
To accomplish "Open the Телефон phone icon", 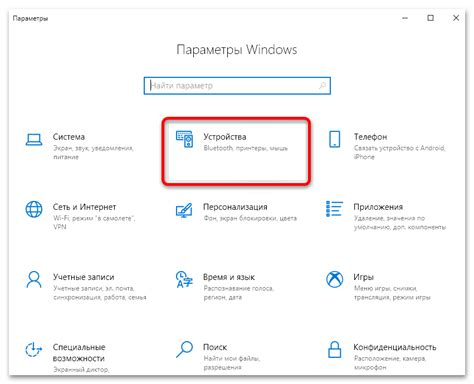I will point(334,139).
